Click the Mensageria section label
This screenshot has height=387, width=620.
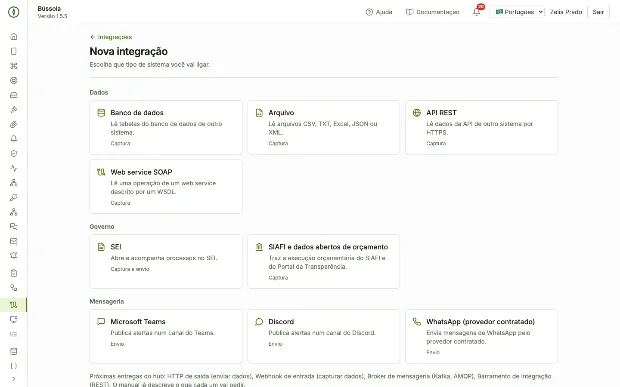(107, 301)
